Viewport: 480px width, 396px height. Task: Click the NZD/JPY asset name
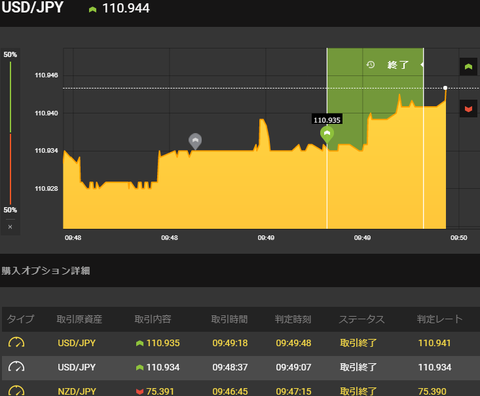click(77, 391)
